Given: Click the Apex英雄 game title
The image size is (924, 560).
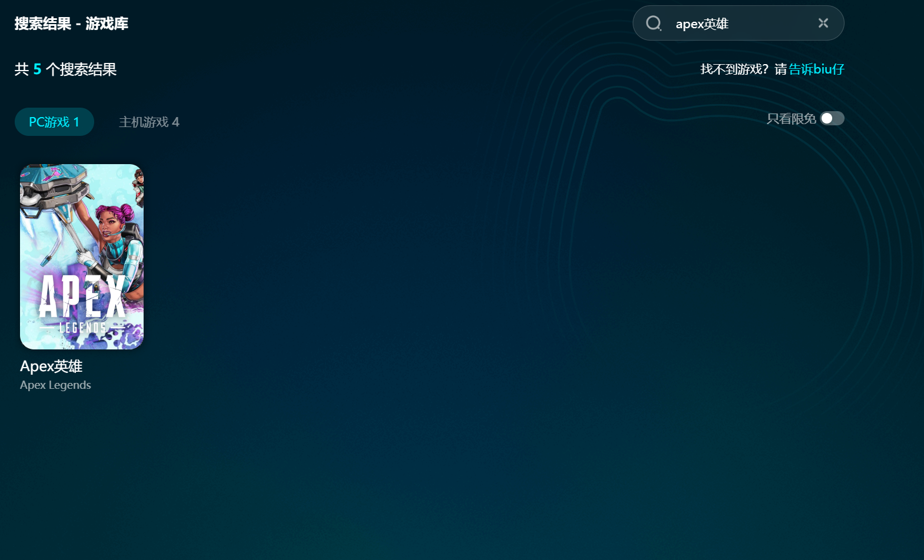Looking at the screenshot, I should 51,366.
